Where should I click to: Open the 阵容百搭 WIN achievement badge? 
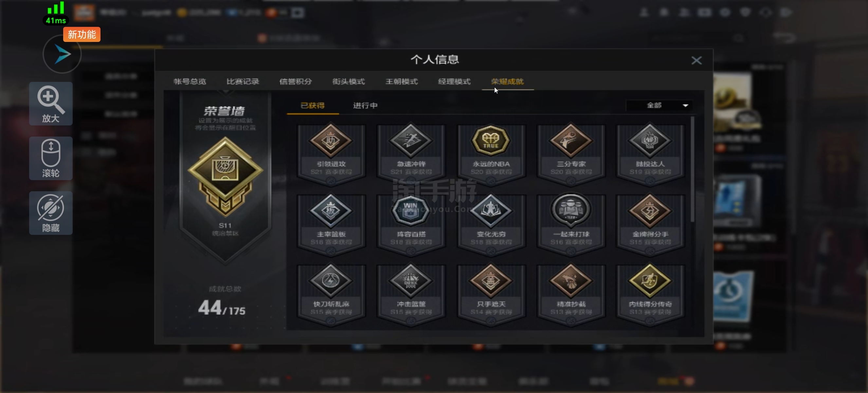411,223
